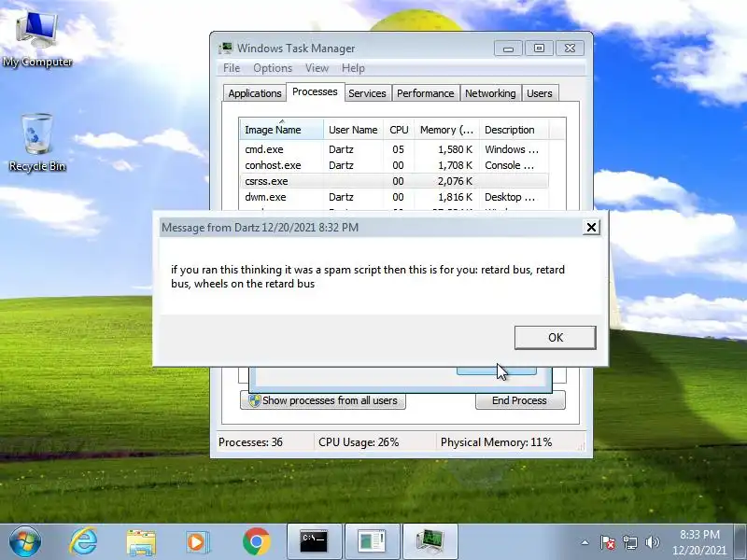This screenshot has width=747, height=560.
Task: Switch to the Networking tab
Action: pyautogui.click(x=490, y=93)
